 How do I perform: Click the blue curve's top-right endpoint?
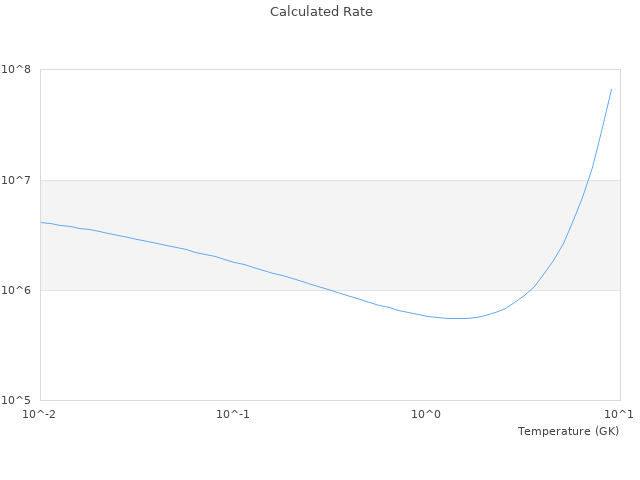coord(611,89)
